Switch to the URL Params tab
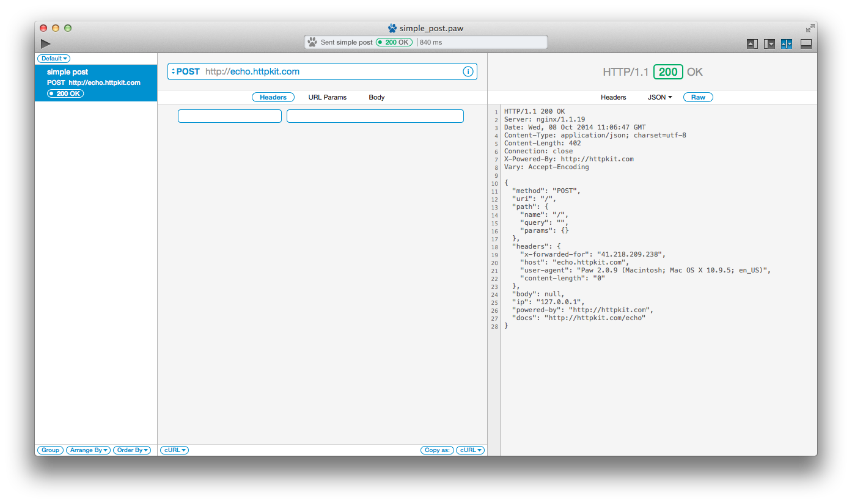The image size is (852, 504). 328,97
